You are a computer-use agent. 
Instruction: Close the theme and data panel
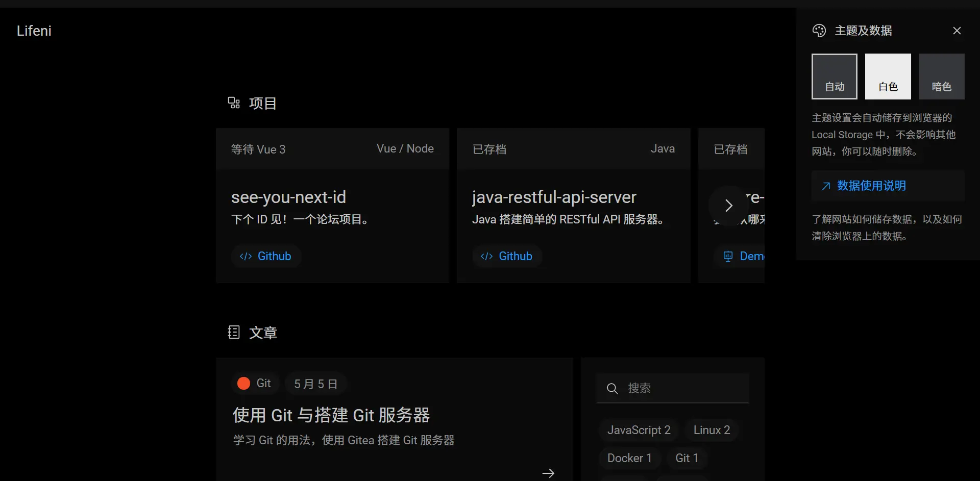coord(957,31)
